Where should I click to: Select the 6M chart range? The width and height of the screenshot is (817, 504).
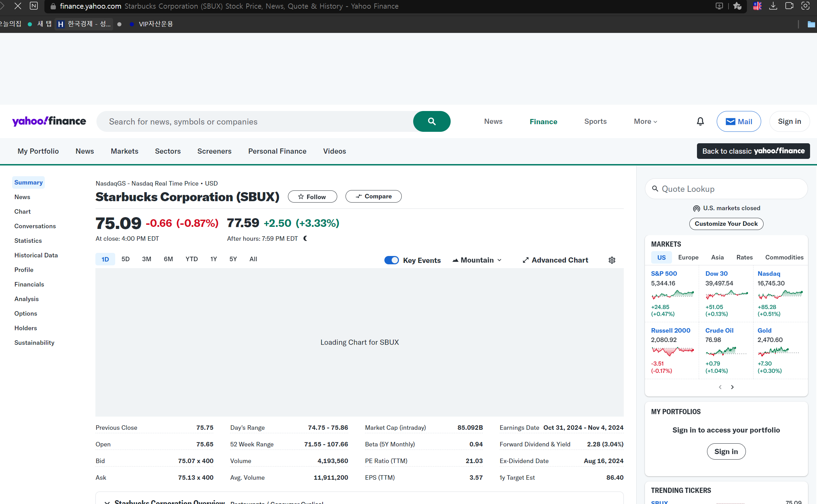pyautogui.click(x=168, y=259)
